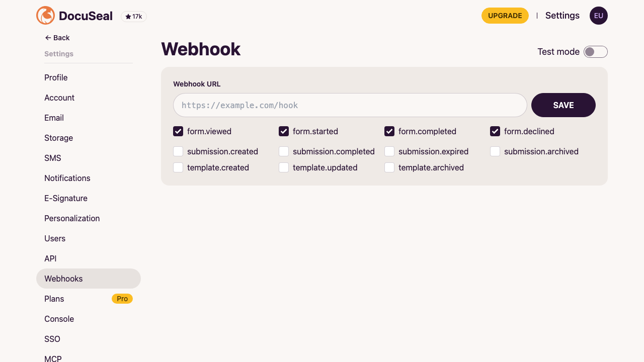This screenshot has height=362, width=644.
Task: Uncheck the form.declined checkbox
Action: coord(495,131)
